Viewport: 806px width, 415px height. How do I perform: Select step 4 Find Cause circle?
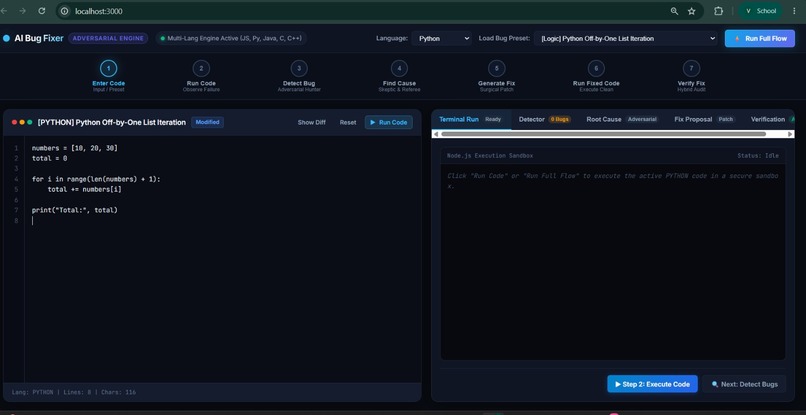point(399,68)
